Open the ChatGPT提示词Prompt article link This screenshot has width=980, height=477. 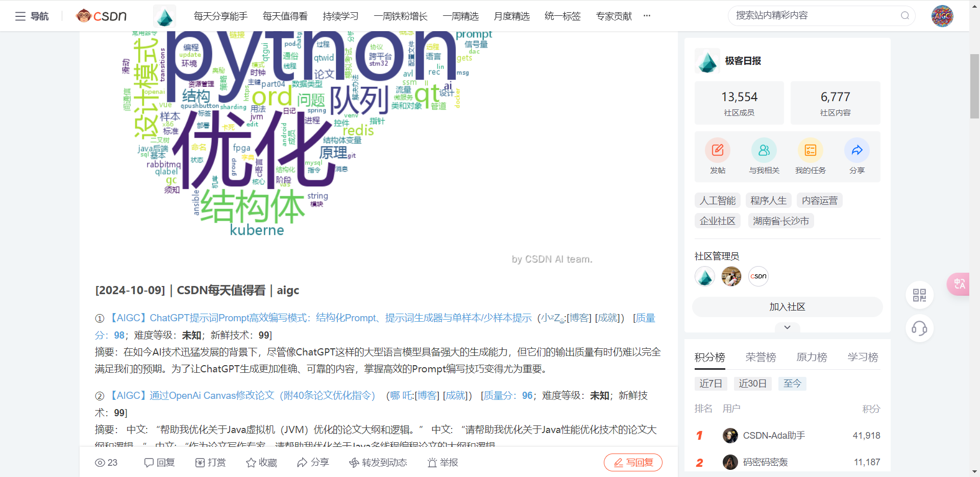[321, 318]
